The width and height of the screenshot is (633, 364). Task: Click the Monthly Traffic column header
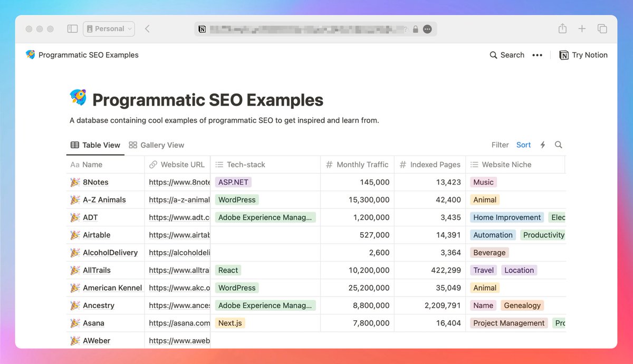[358, 165]
